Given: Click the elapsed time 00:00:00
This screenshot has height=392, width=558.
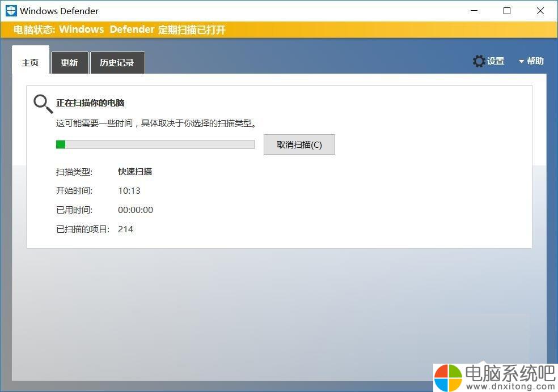Looking at the screenshot, I should pos(136,210).
